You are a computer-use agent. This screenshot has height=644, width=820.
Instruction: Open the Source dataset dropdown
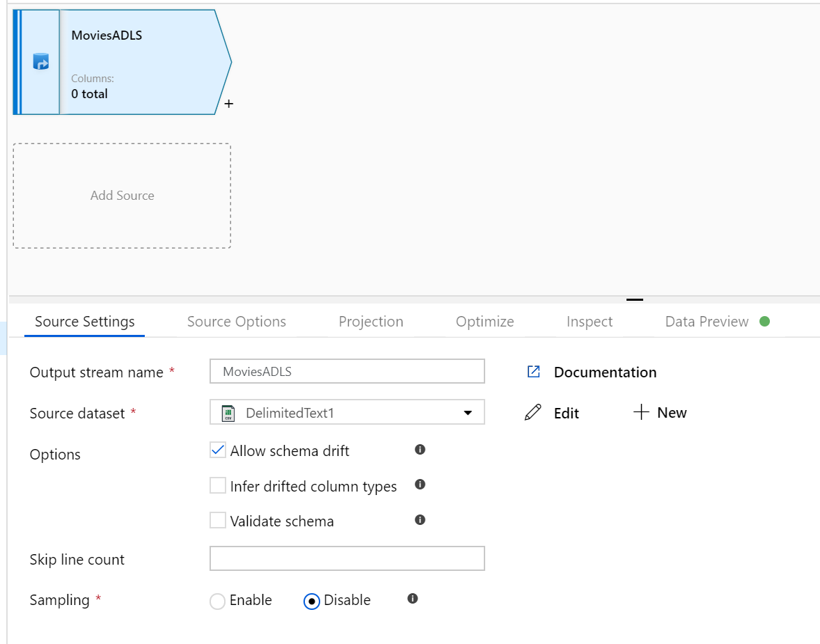[468, 412]
